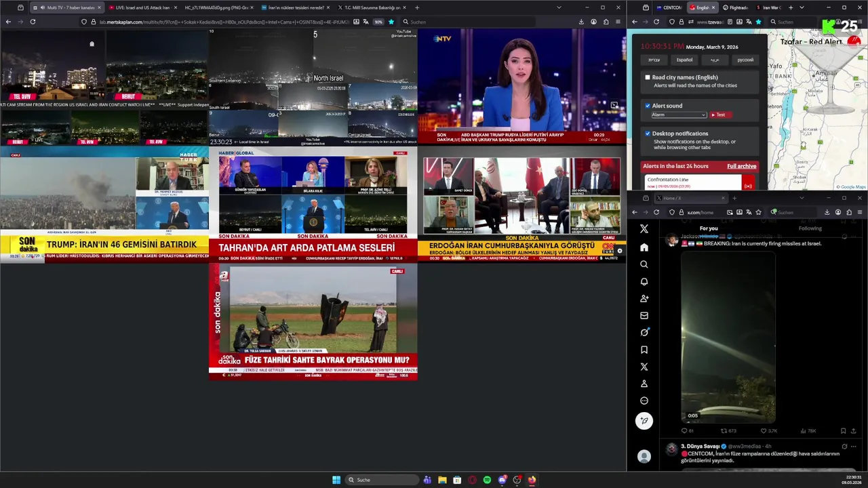Reload the Multi TV page

[x=33, y=22]
